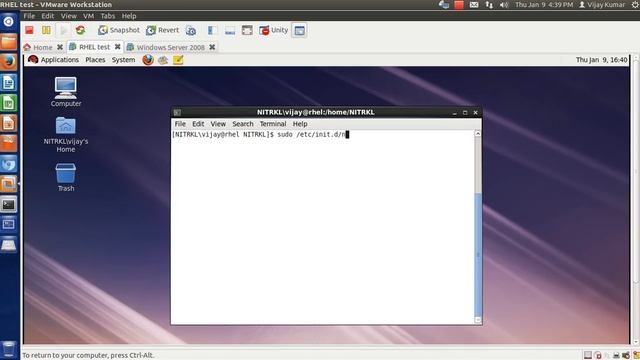
Task: Open VMware Workstation icon in launcher
Action: [x=9, y=184]
